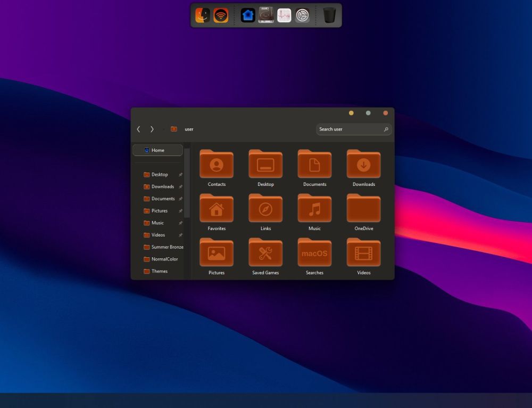Open the Contacts folder

point(216,164)
